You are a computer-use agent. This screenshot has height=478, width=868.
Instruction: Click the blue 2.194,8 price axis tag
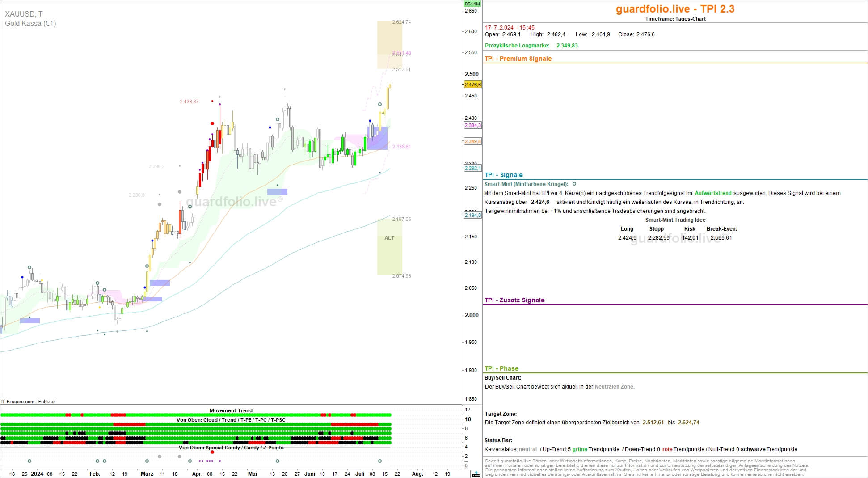point(472,215)
